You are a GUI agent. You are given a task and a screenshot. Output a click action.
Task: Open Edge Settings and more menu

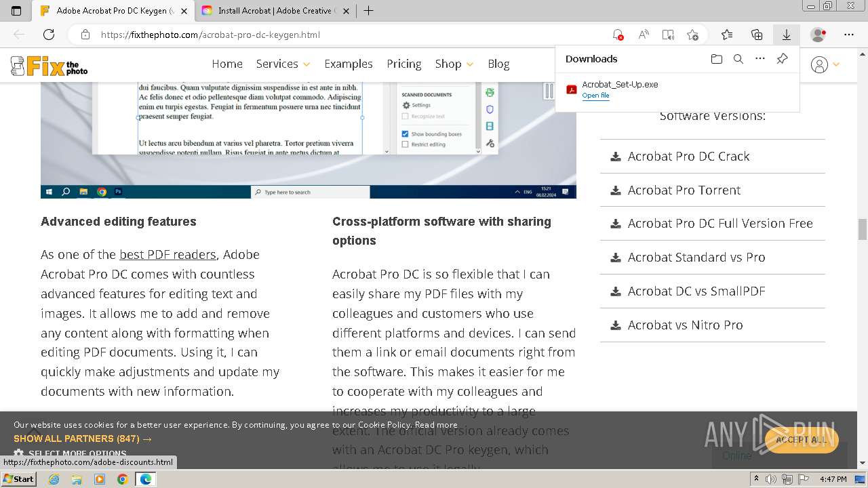(x=849, y=35)
